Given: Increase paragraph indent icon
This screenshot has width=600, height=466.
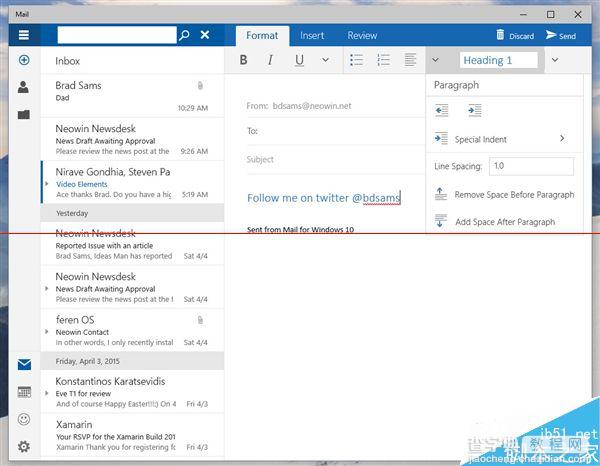Looking at the screenshot, I should (474, 111).
